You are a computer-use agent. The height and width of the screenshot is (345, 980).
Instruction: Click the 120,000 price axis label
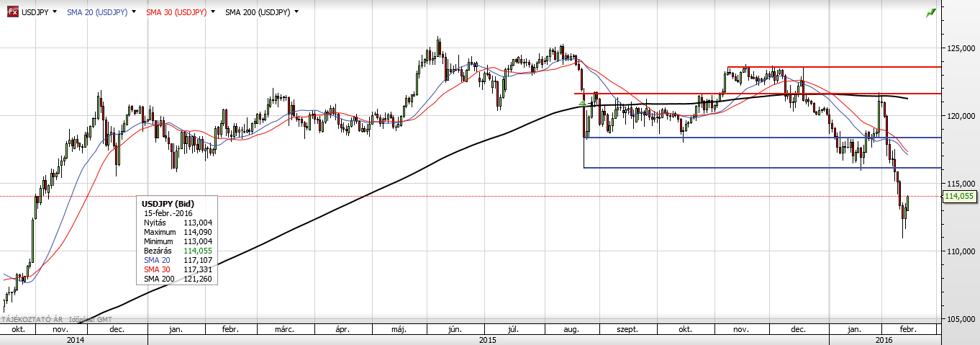point(961,116)
